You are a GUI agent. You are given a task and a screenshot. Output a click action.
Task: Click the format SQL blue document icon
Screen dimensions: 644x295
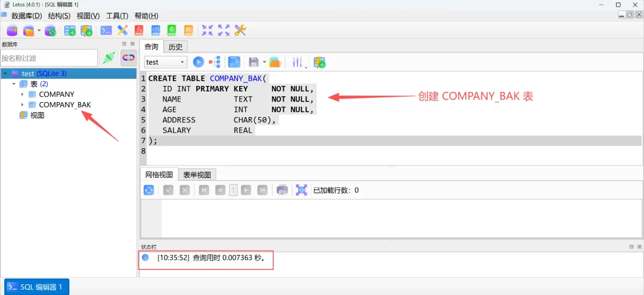click(x=234, y=62)
